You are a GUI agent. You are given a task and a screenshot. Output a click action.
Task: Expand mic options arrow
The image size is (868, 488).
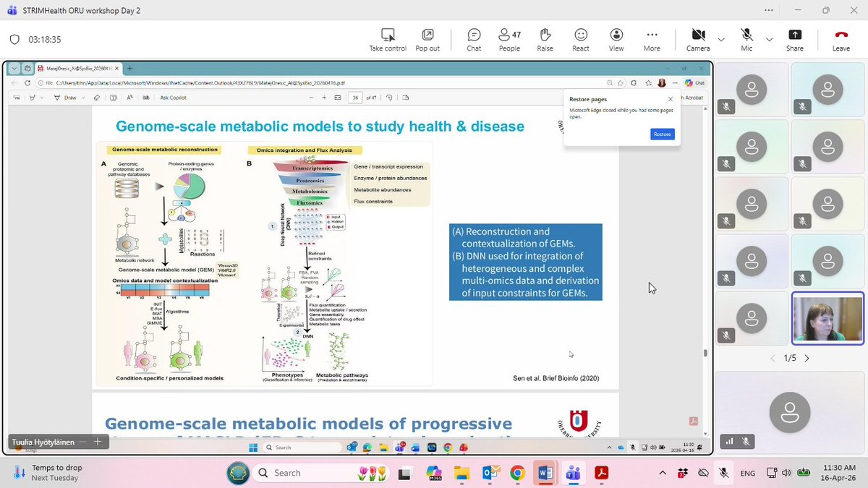pyautogui.click(x=769, y=40)
